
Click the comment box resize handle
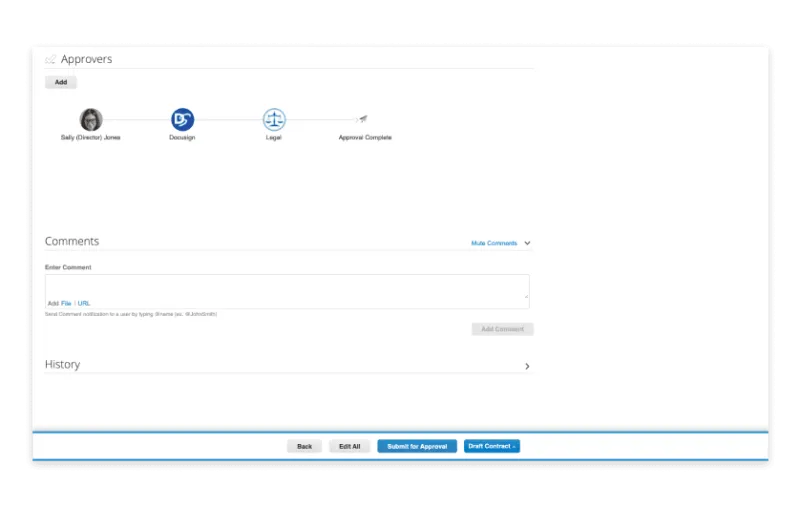pos(526,296)
